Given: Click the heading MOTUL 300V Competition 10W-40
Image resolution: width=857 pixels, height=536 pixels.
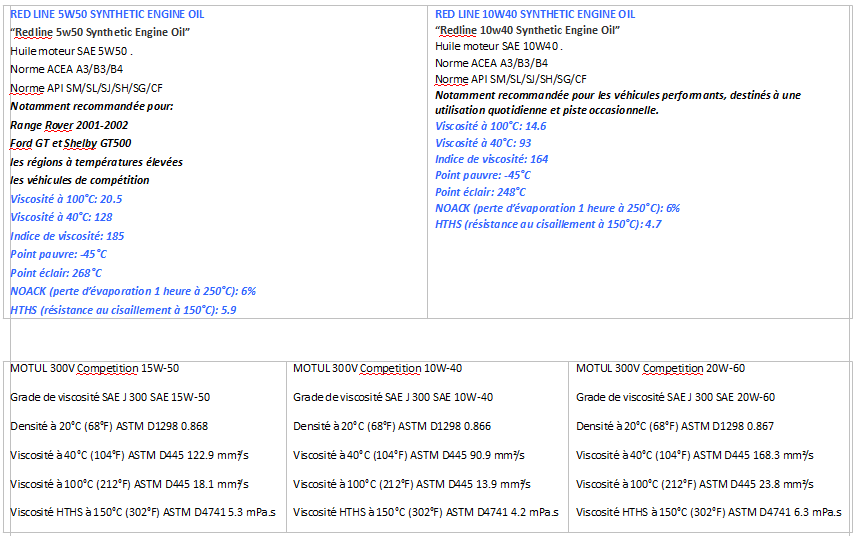Looking at the screenshot, I should [378, 369].
